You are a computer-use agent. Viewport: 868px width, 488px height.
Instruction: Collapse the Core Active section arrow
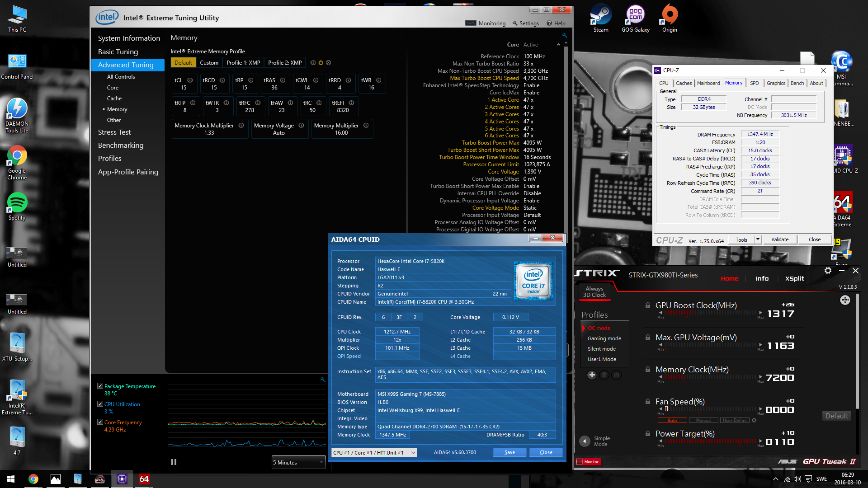coord(558,45)
